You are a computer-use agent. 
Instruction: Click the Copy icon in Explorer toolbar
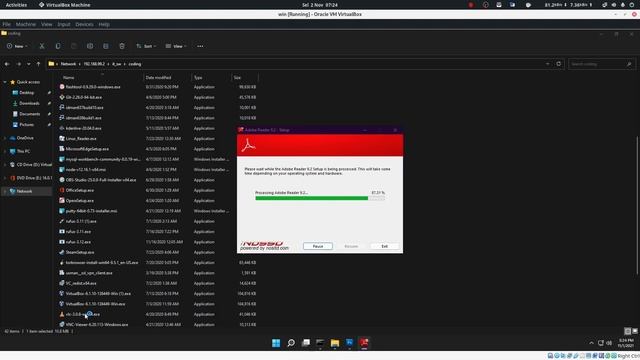pos(58,46)
